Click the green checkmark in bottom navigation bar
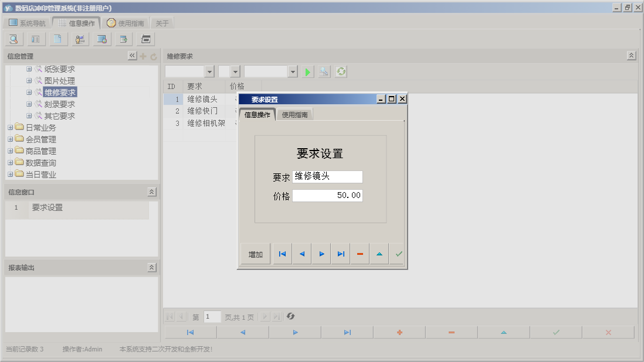This screenshot has width=644, height=362. [x=556, y=333]
